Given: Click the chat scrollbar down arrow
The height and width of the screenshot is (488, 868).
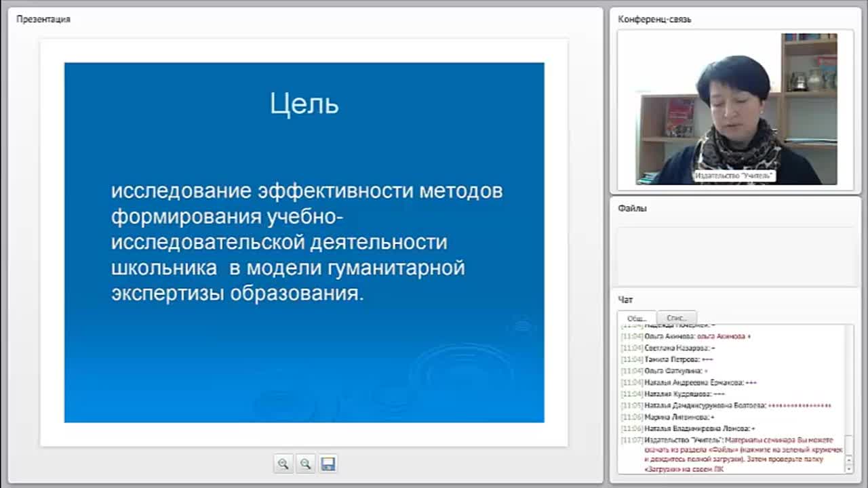Looking at the screenshot, I should 849,469.
